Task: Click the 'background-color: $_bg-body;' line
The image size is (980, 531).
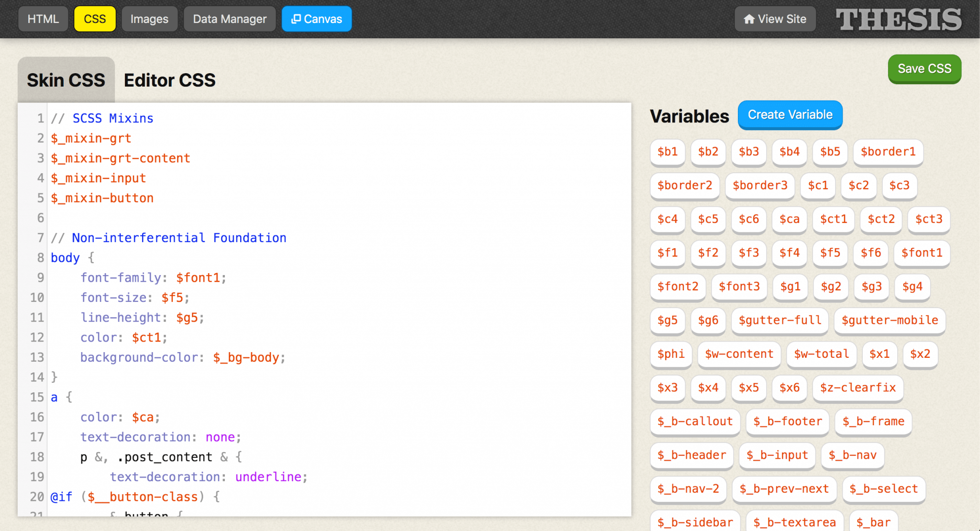Action: [x=183, y=358]
